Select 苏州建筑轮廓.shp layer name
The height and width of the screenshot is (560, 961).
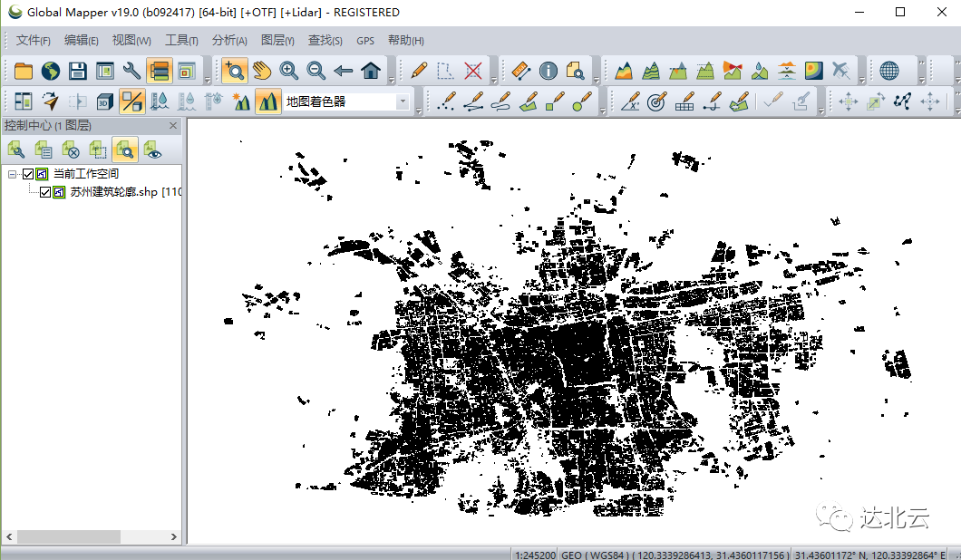[114, 192]
